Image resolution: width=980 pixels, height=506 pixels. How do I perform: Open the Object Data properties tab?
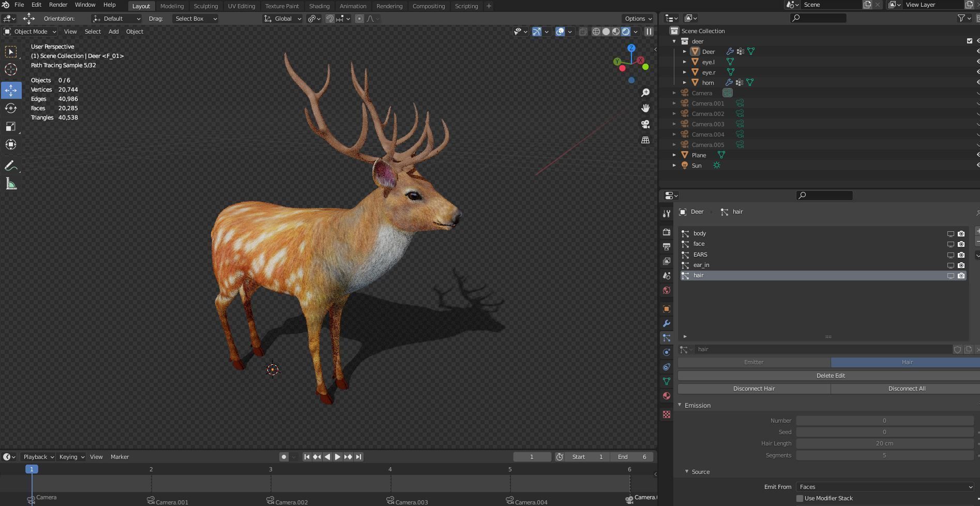pos(667,381)
